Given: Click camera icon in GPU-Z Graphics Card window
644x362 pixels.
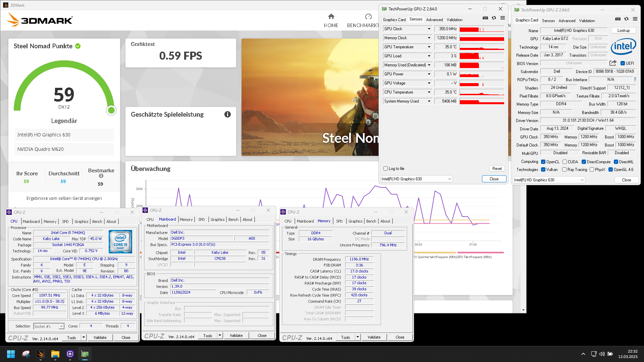Looking at the screenshot, I should pos(618,19).
